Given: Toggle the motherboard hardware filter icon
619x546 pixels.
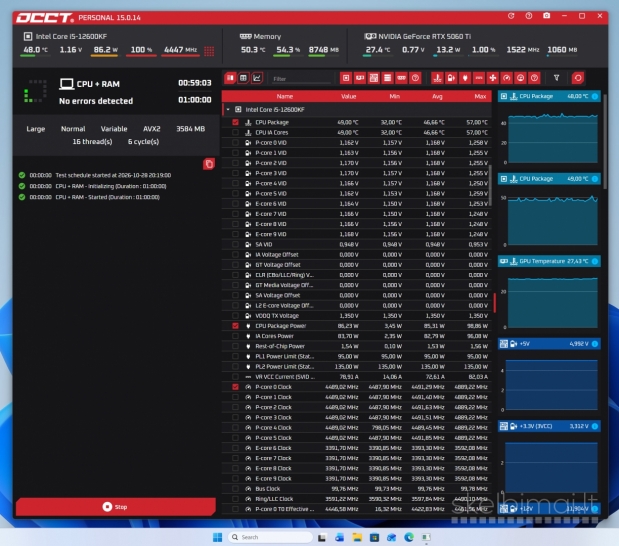Looking at the screenshot, I should [373, 78].
